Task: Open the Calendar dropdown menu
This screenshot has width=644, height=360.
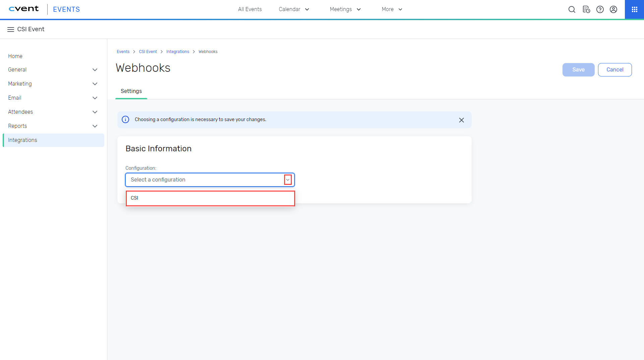Action: tap(294, 9)
